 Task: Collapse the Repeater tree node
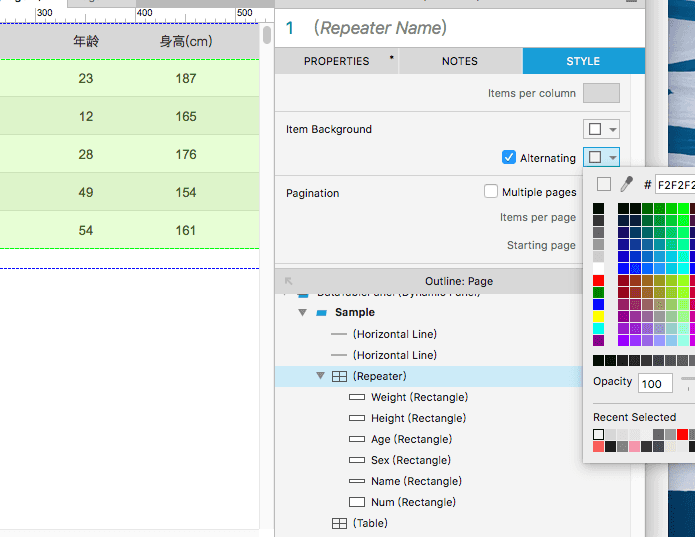(320, 376)
